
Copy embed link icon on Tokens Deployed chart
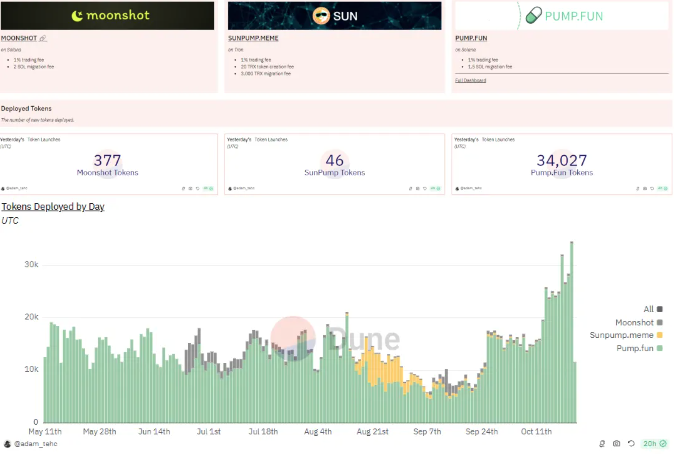tap(602, 444)
